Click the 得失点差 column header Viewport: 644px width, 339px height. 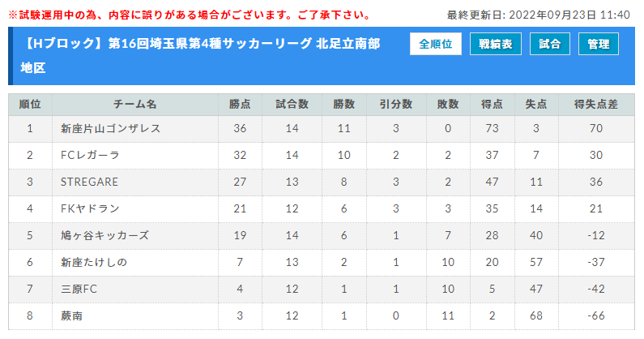596,105
